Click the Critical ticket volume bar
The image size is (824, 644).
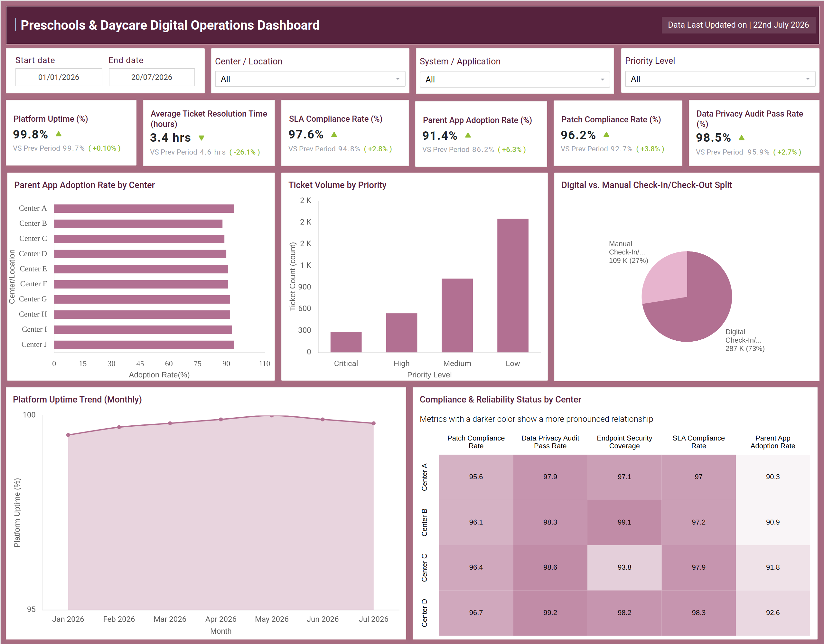pyautogui.click(x=346, y=342)
